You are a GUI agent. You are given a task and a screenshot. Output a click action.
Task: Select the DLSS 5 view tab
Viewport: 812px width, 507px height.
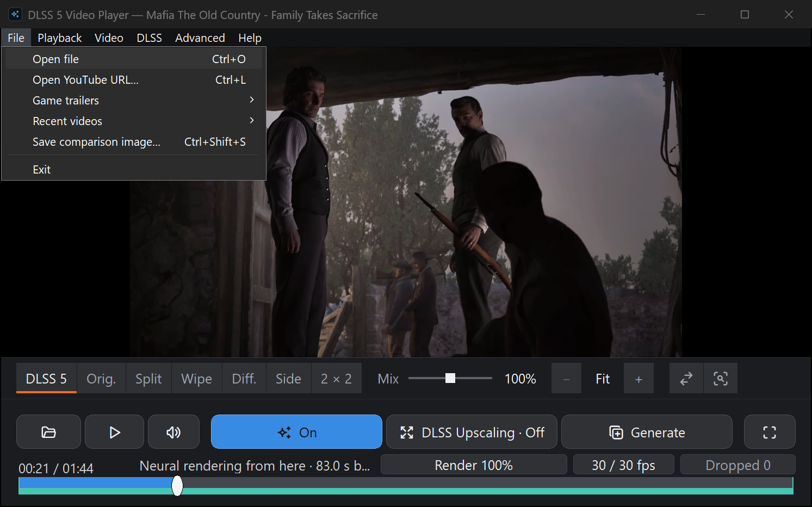pos(46,379)
